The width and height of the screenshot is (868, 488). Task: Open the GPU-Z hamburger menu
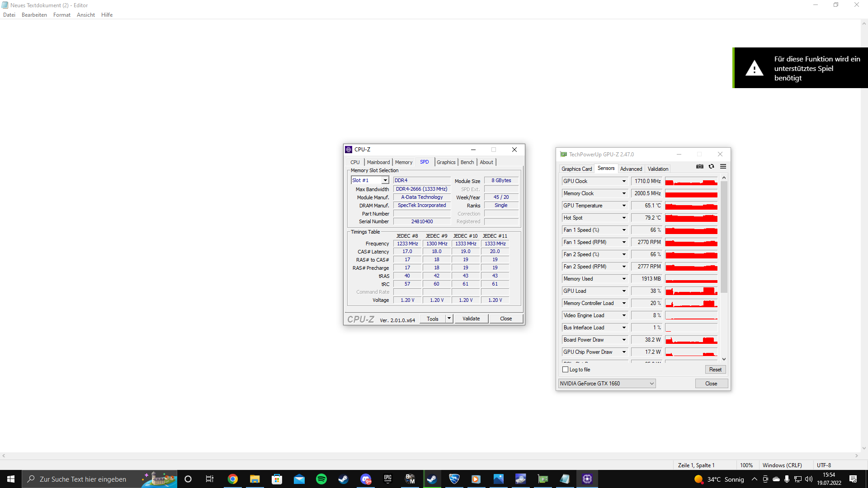click(x=723, y=167)
